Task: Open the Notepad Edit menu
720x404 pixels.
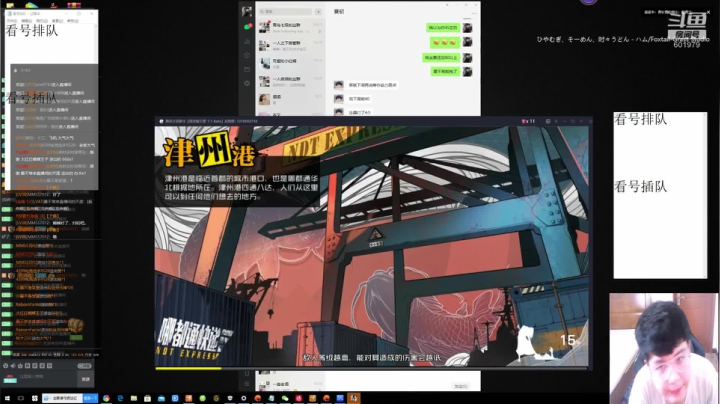Action: pyautogui.click(x=27, y=21)
